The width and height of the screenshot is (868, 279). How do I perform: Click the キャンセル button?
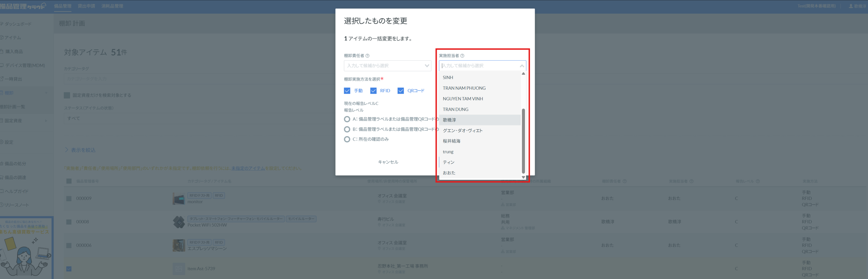[x=388, y=162]
